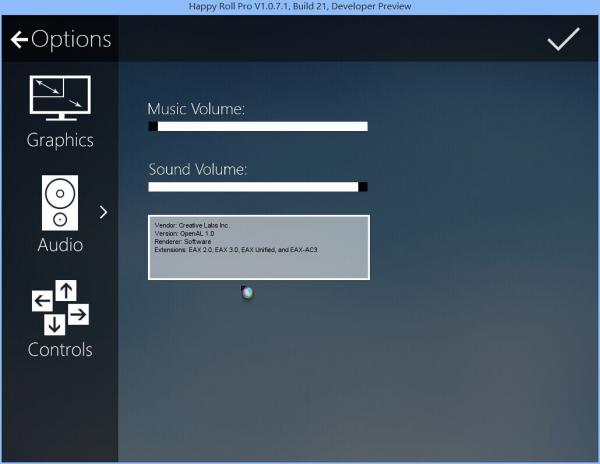Screen dimensions: 600x464
Task: Click the Controls text label
Action: tap(60, 350)
